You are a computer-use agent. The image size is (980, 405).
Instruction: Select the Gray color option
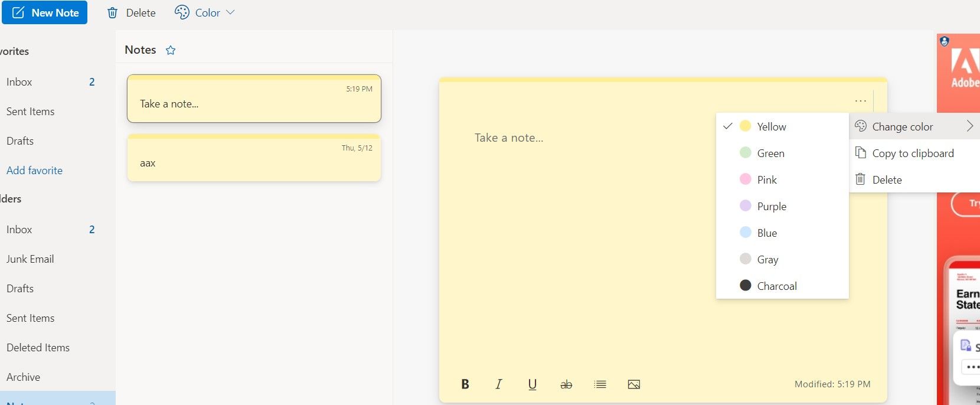pos(782,259)
